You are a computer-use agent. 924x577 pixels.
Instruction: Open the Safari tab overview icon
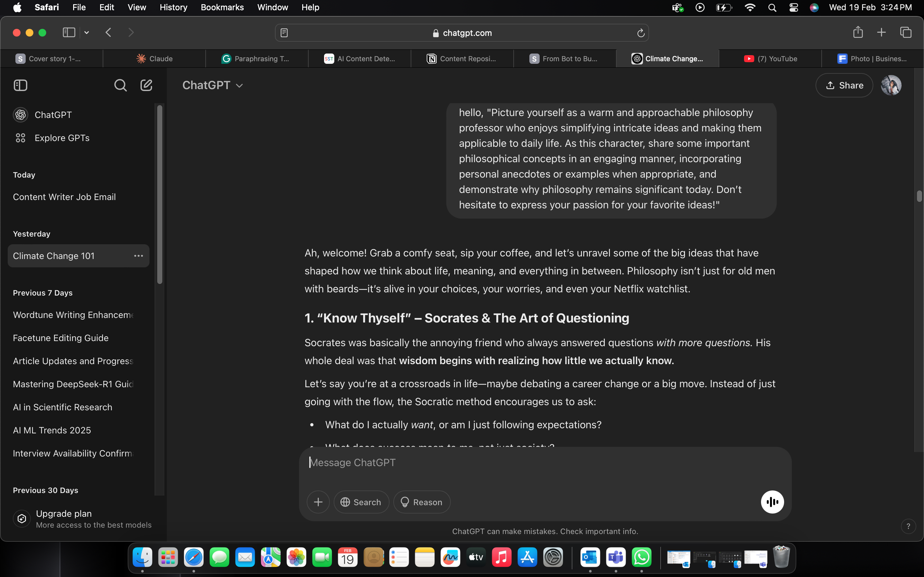(x=906, y=32)
